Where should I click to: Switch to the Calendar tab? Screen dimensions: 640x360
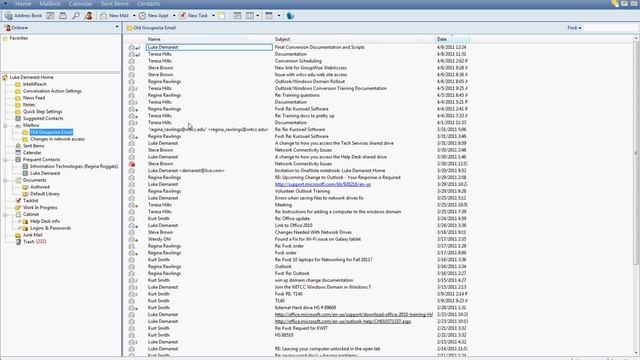tap(80, 4)
